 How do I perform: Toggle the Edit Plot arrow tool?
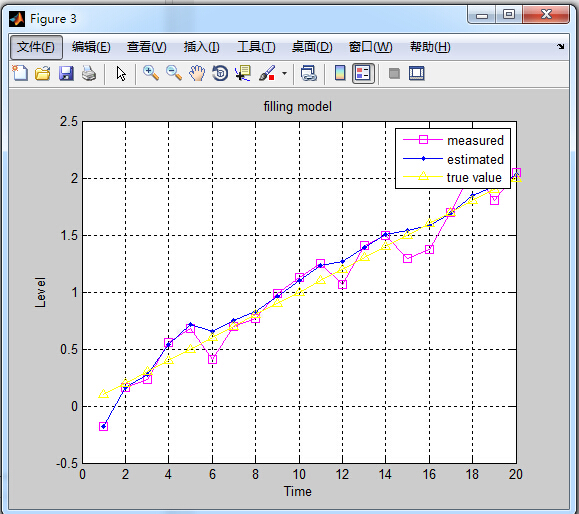pyautogui.click(x=121, y=73)
